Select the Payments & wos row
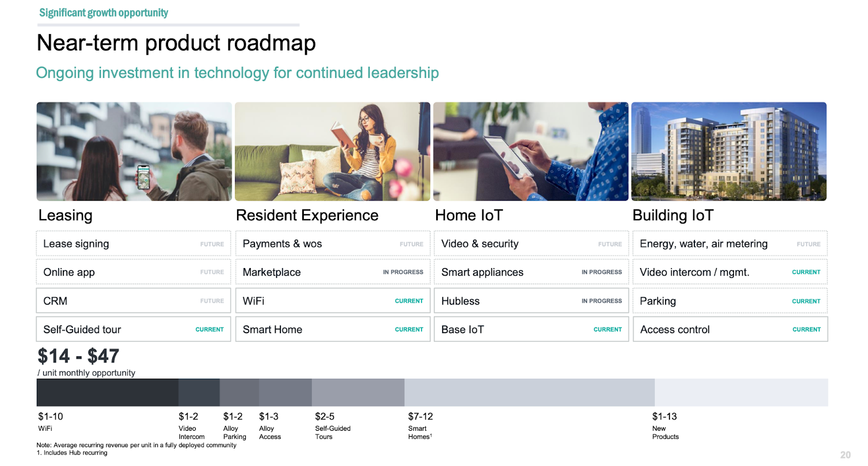The width and height of the screenshot is (868, 466). [x=333, y=244]
